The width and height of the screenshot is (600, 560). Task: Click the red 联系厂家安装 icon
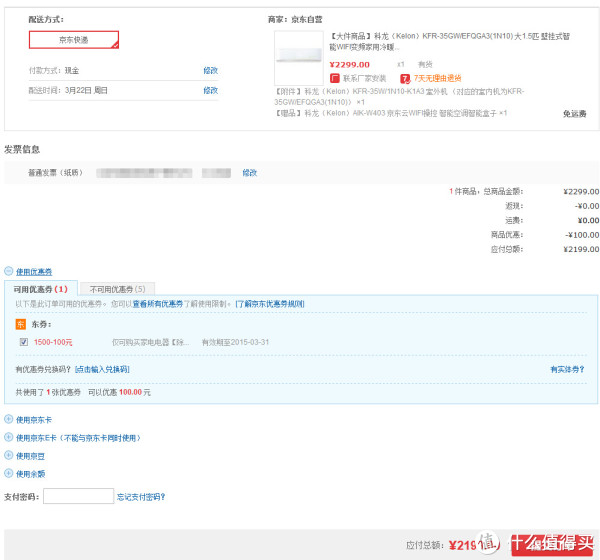click(x=335, y=78)
